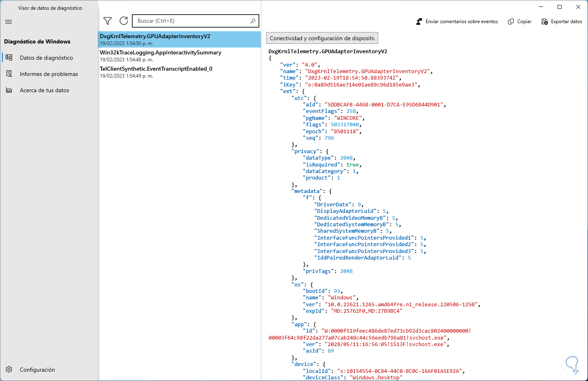Viewport: 588px width, 381px height.
Task: Maximize the Visor de datos window
Action: [560, 7]
